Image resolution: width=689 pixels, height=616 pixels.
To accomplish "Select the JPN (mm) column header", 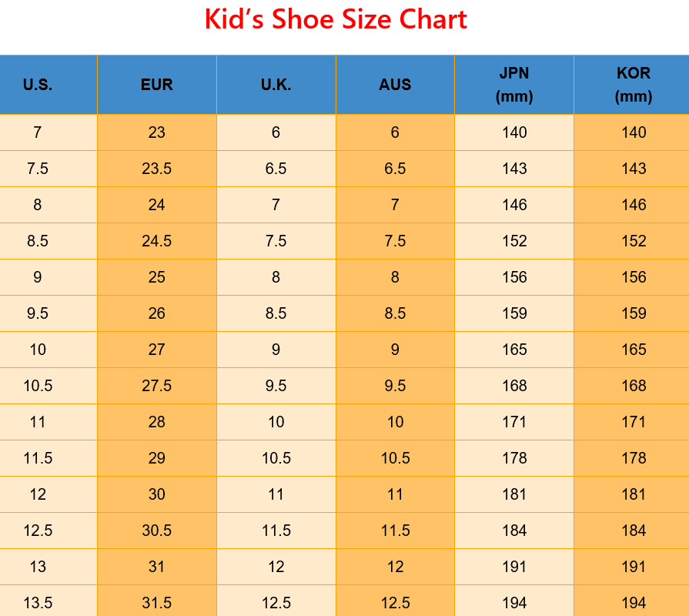I will tap(514, 85).
